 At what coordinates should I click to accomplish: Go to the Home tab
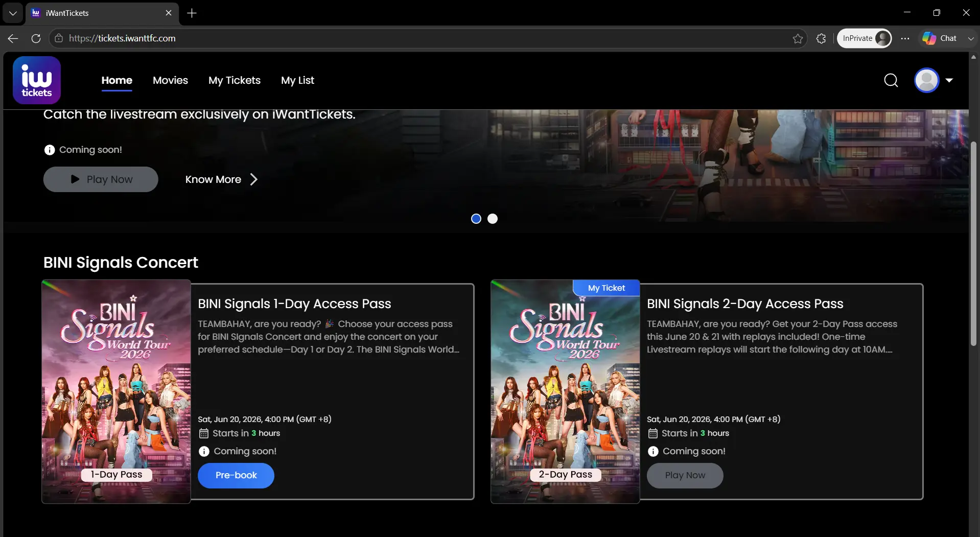(x=117, y=80)
